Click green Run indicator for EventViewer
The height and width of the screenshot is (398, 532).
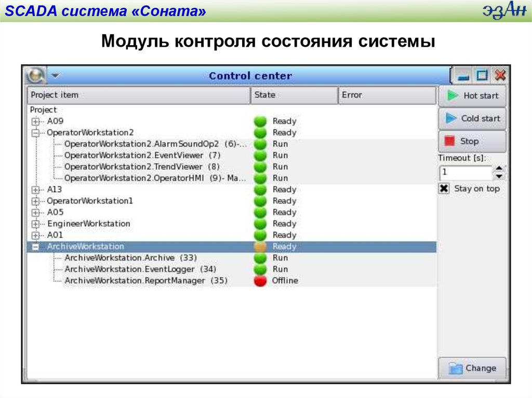coord(260,155)
